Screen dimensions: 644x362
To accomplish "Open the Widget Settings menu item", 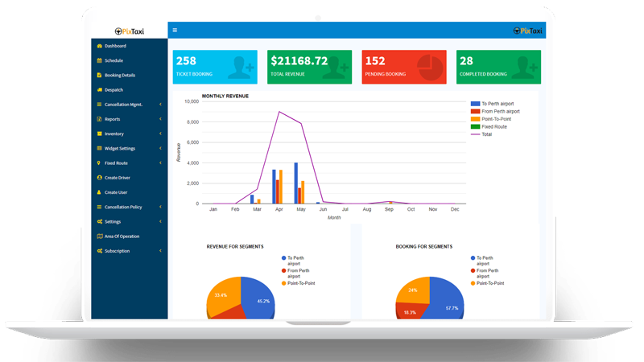I will [120, 148].
